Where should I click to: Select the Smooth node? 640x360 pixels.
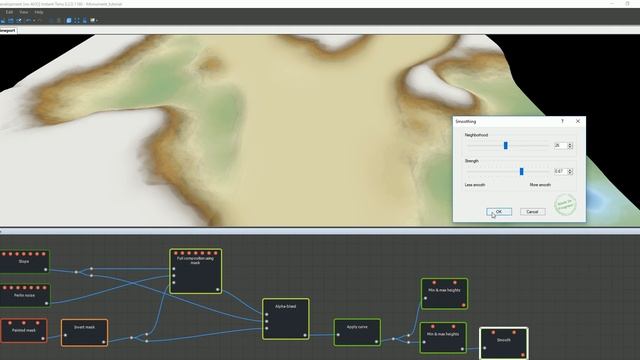504,343
